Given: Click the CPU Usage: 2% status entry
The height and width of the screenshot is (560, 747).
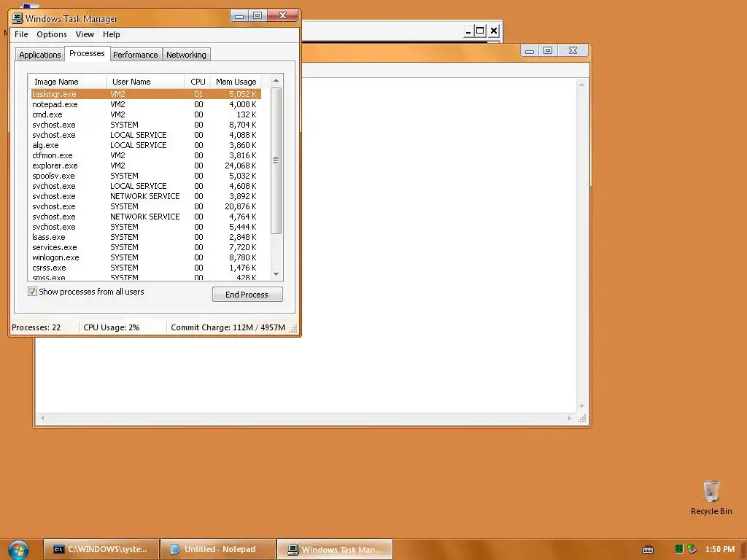Looking at the screenshot, I should click(112, 327).
